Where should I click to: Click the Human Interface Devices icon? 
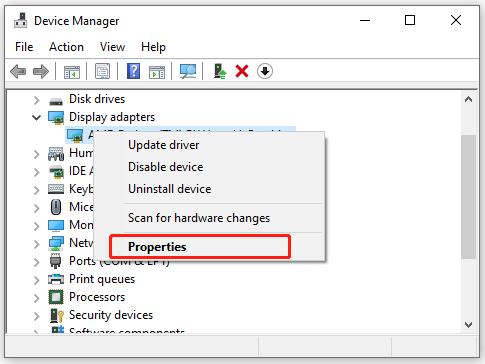point(56,154)
